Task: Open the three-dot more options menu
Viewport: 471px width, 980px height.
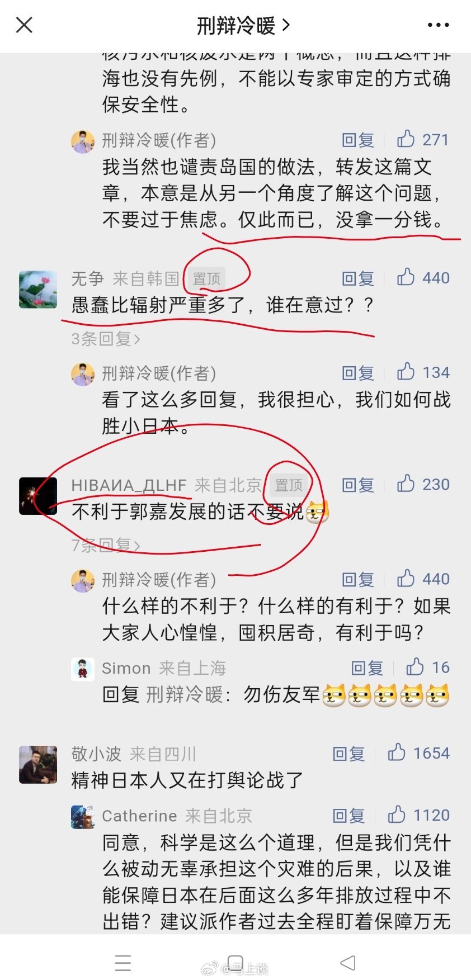Action: [x=438, y=25]
